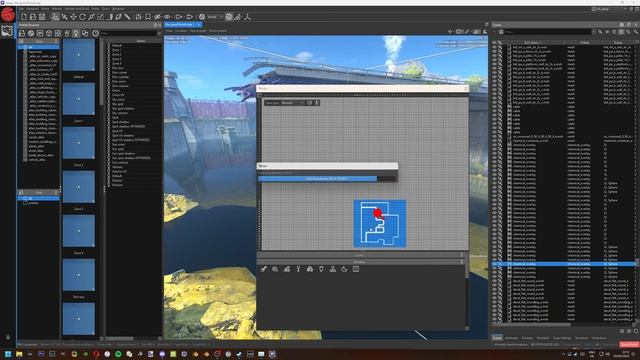Expand the first collapsed section bar in dialog
This screenshot has width=640, height=360.
click(x=360, y=256)
